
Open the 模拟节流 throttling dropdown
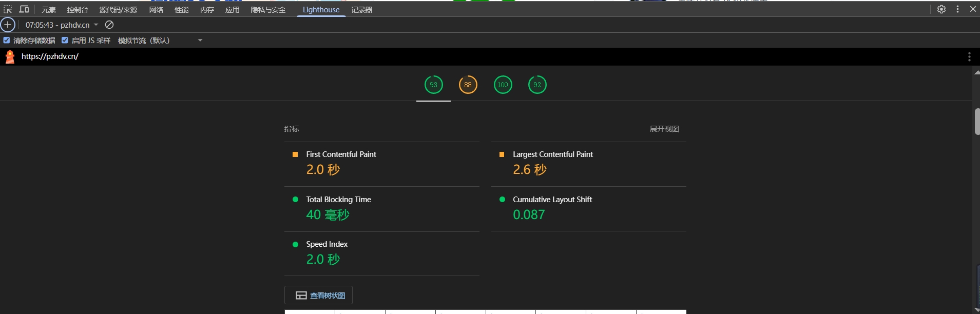click(x=160, y=41)
